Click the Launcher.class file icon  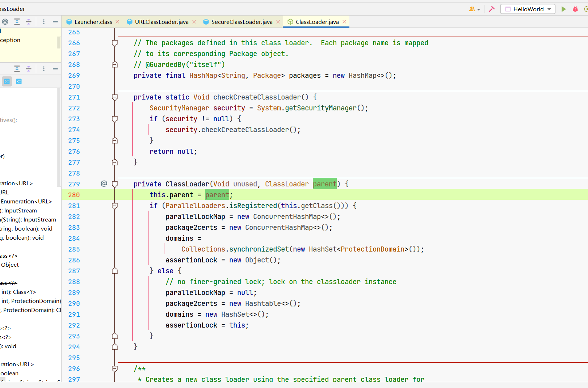[69, 22]
